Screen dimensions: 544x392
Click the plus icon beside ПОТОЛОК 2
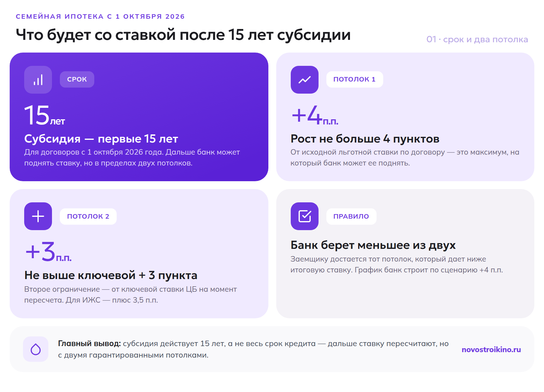click(x=38, y=216)
